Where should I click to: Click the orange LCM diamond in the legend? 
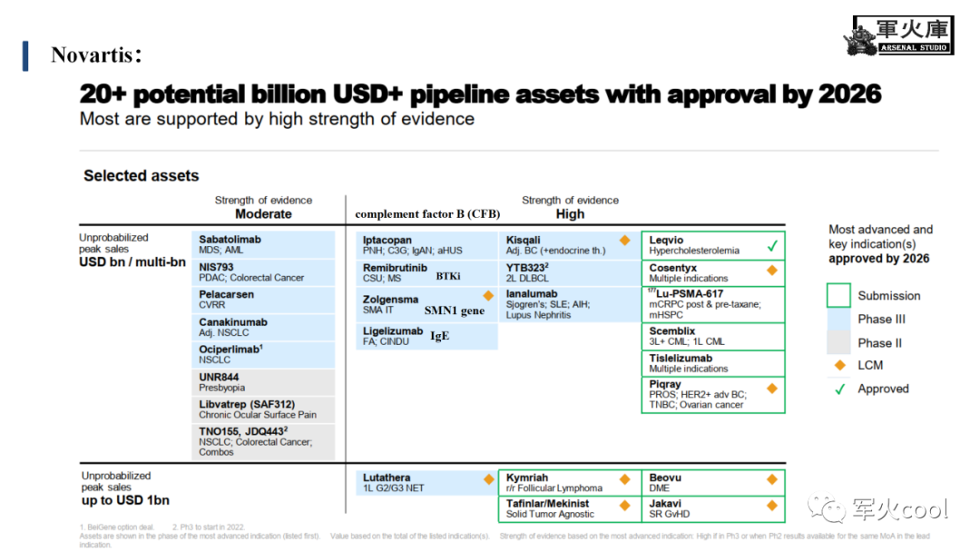coord(840,365)
